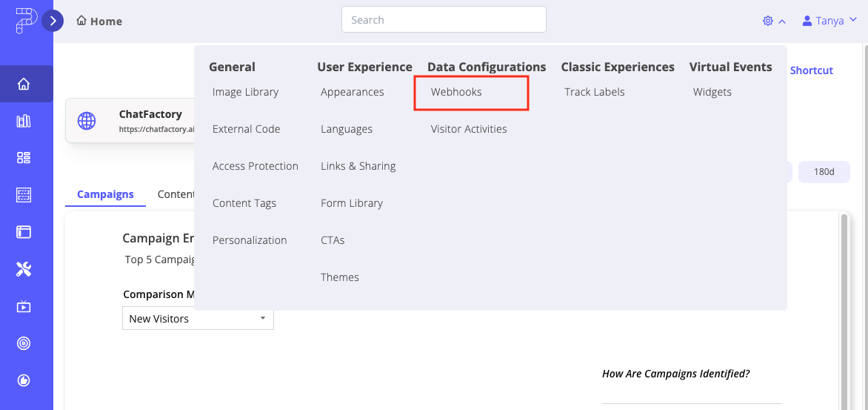This screenshot has height=410, width=868.
Task: Select the 180d time range button
Action: click(x=824, y=172)
